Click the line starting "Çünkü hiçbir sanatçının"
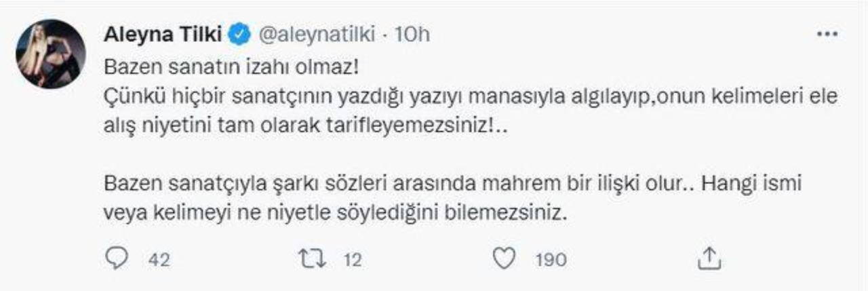This screenshot has height=291, width=868. (472, 98)
